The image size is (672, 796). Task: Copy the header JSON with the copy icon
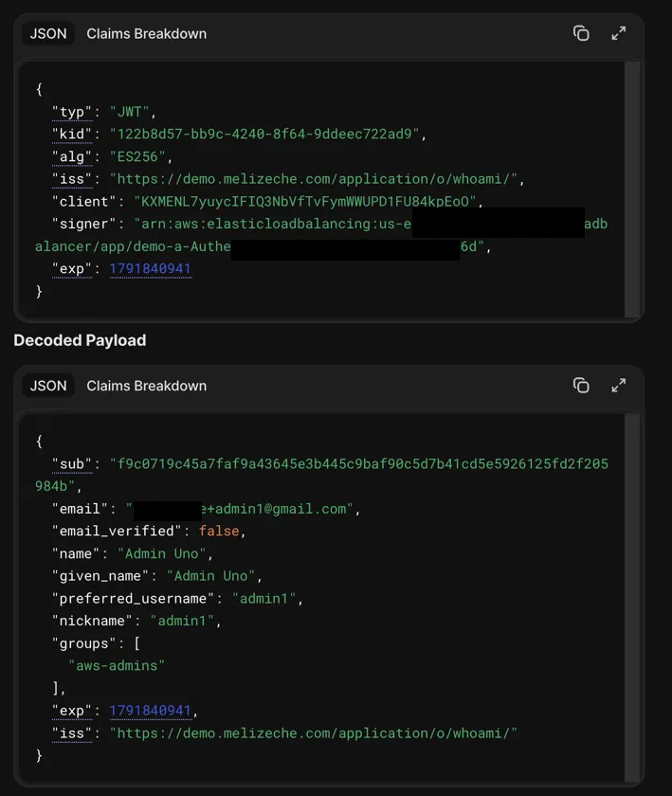click(581, 33)
